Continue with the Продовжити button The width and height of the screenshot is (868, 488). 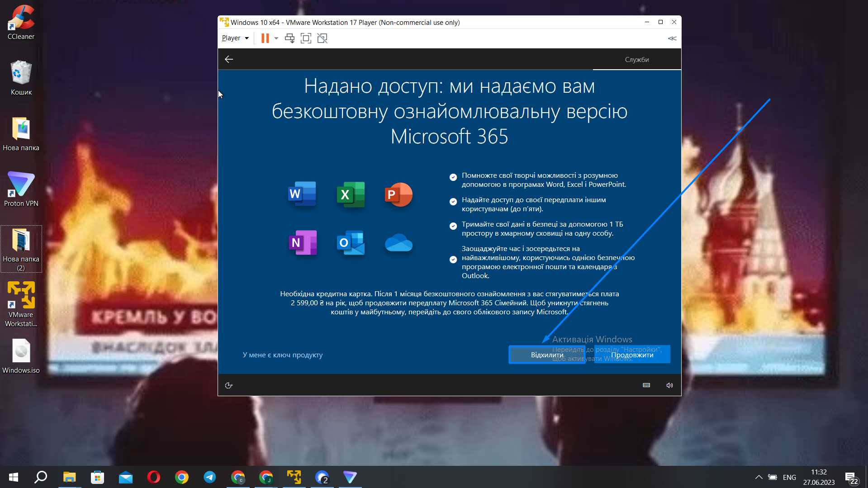click(632, 355)
